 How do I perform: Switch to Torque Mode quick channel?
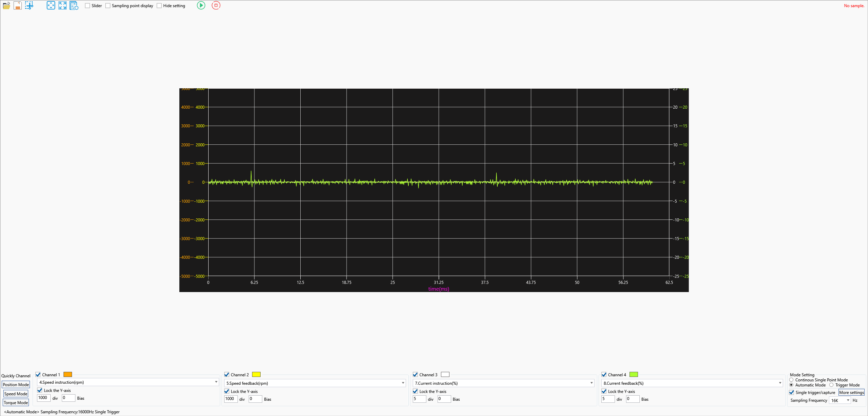[x=16, y=402]
